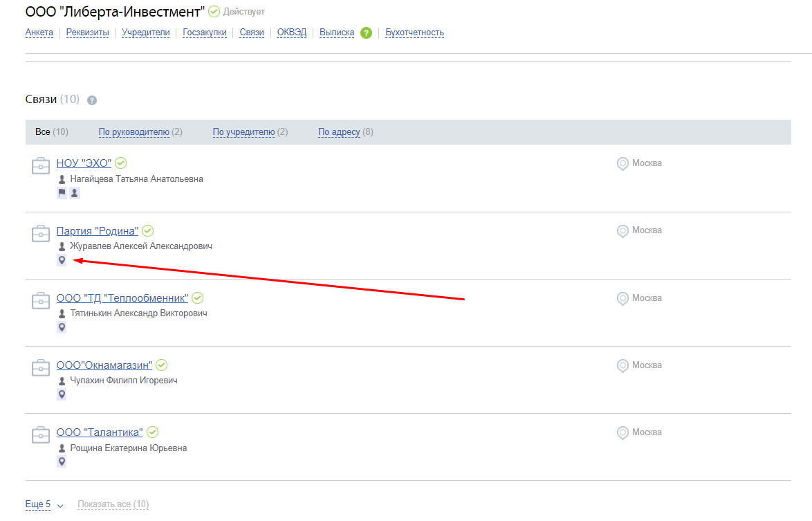The width and height of the screenshot is (812, 521).
Task: Click green checkmark beside ООО "ТД "Теплообменник"
Action: [x=198, y=298]
